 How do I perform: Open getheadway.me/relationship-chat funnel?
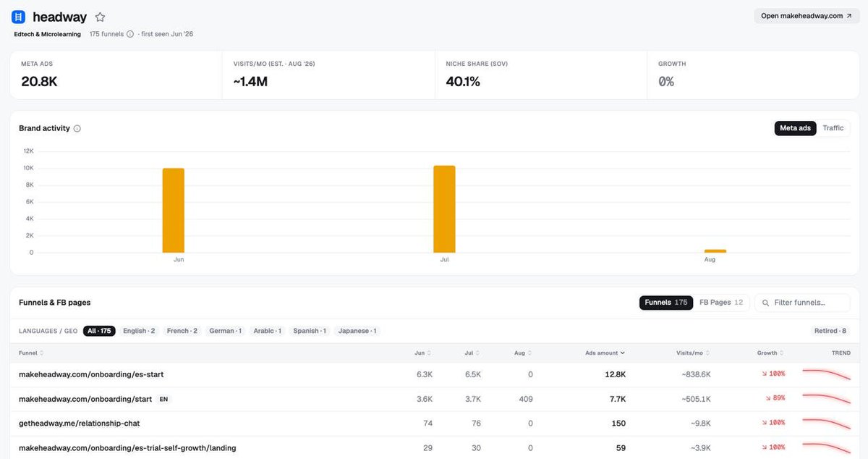[80, 423]
